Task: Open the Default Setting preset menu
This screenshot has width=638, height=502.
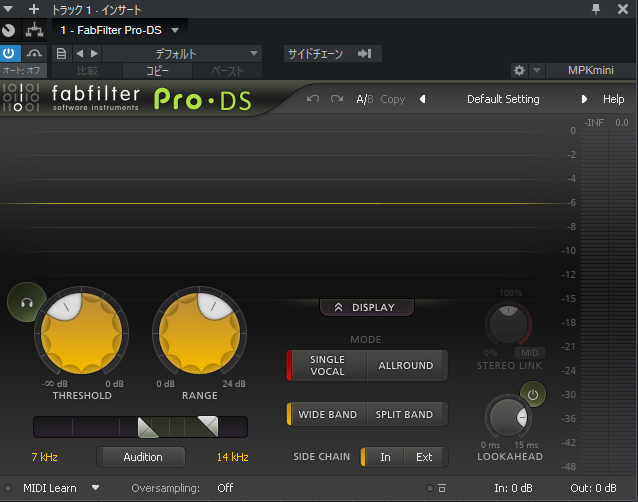Action: (503, 99)
